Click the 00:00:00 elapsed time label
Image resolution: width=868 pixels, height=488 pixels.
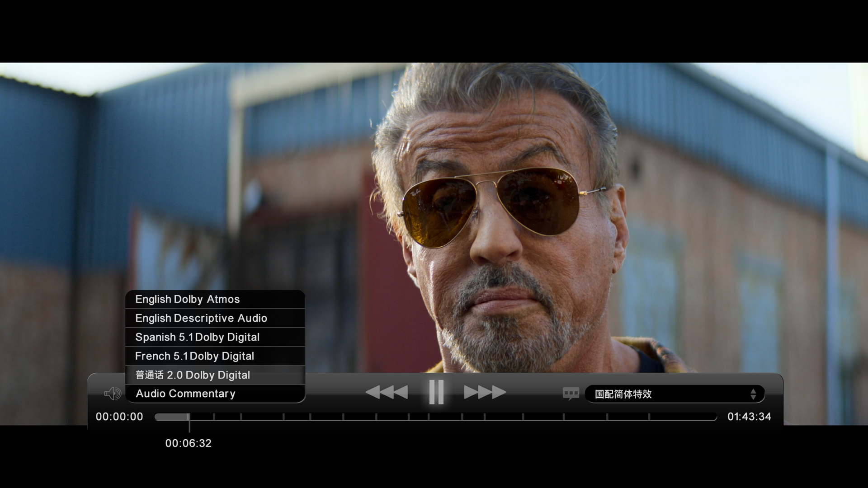pos(119,417)
